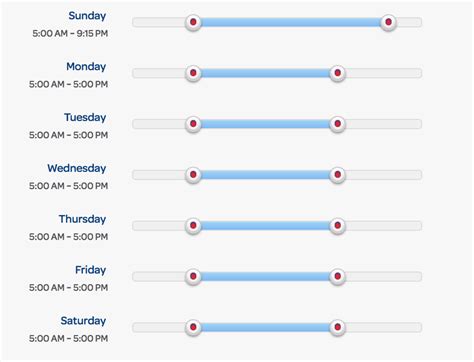Click the Wednesday day label

[77, 168]
